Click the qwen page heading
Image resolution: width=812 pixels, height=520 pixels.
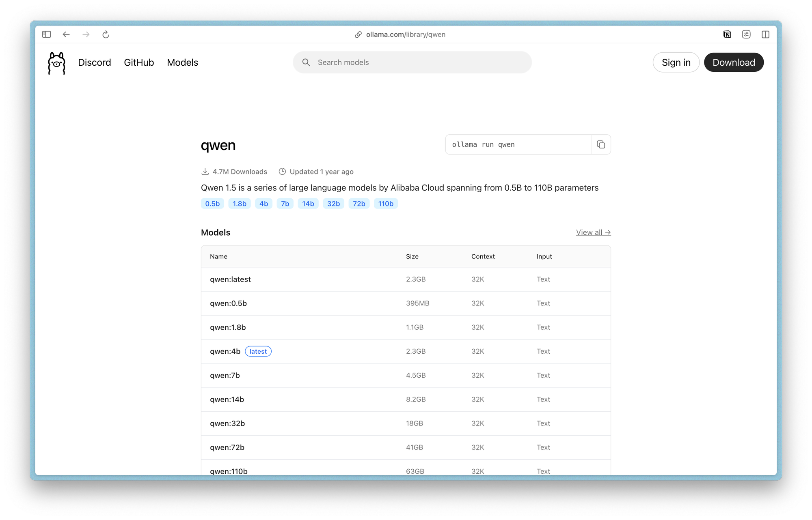(218, 145)
